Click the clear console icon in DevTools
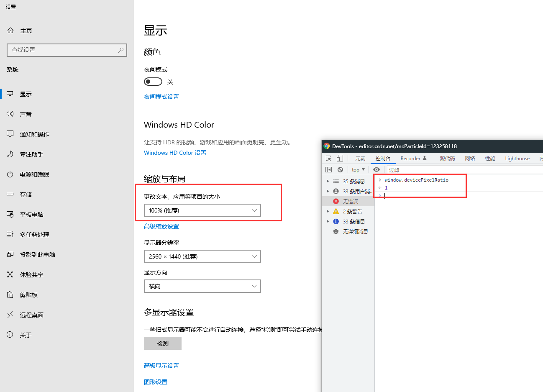The image size is (543, 392). click(x=340, y=169)
